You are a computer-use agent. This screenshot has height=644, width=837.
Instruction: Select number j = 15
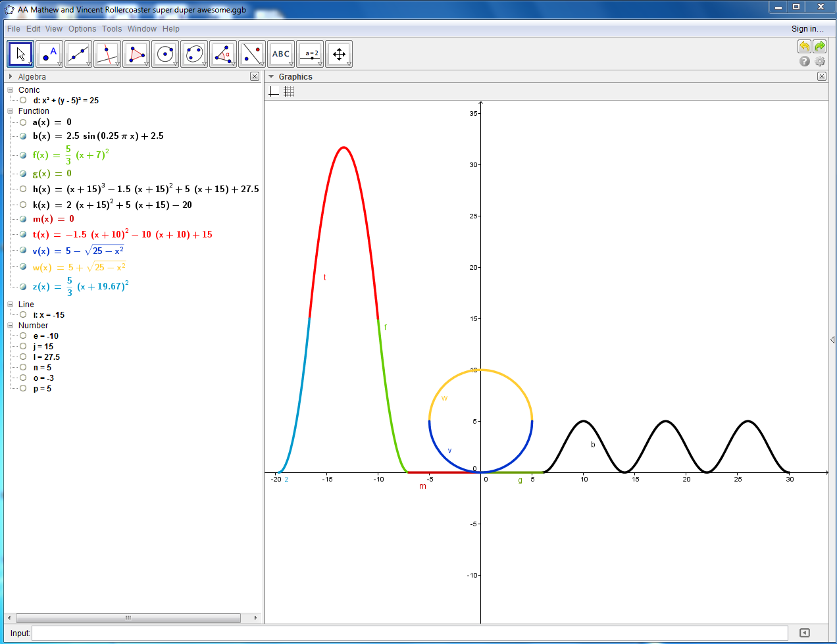pyautogui.click(x=43, y=347)
